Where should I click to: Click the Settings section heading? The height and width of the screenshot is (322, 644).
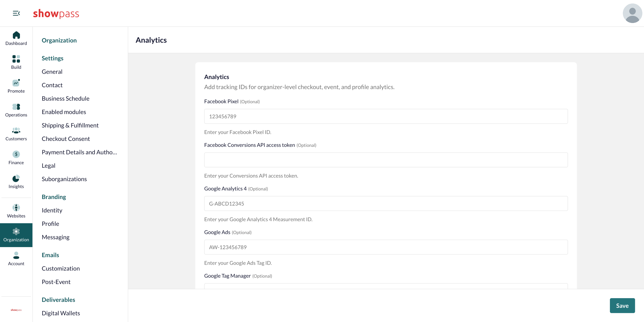(x=53, y=58)
